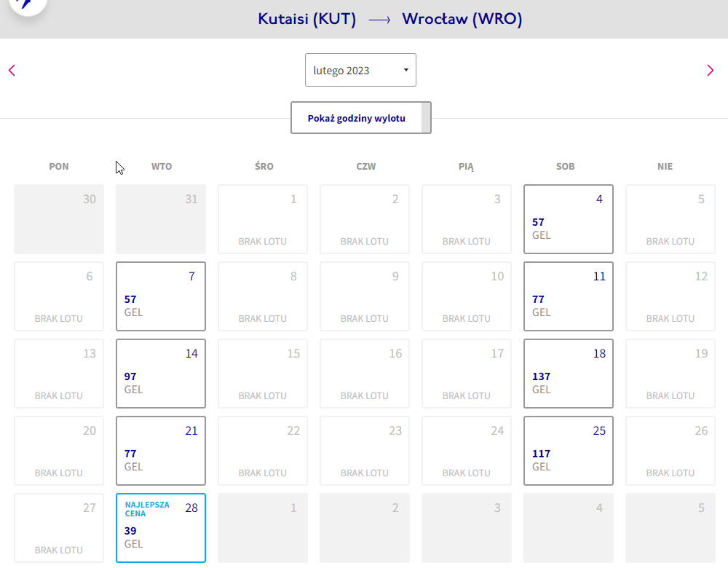Screen dimensions: 728x568
Task: Pick February 18 flight for 137 GEL
Action: tap(569, 374)
